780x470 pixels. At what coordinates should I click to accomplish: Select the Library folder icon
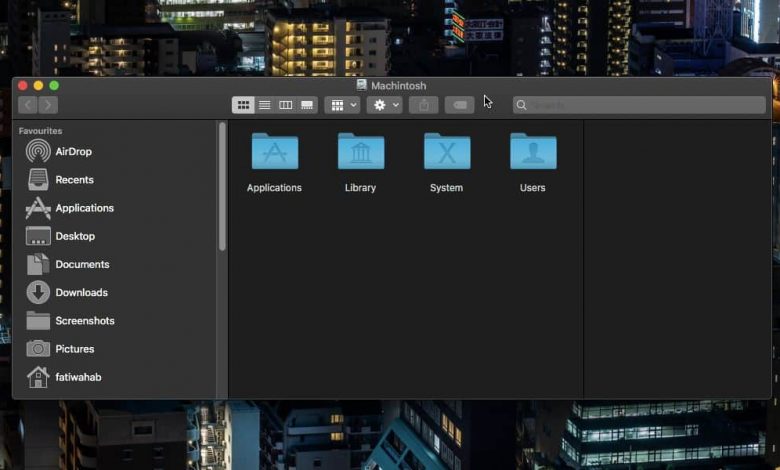pyautogui.click(x=361, y=151)
